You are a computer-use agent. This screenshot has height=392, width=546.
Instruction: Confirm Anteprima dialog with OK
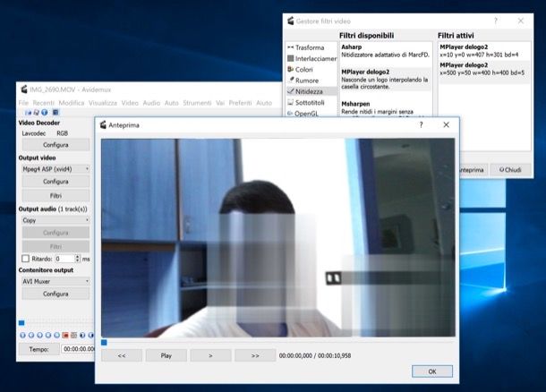[432, 371]
